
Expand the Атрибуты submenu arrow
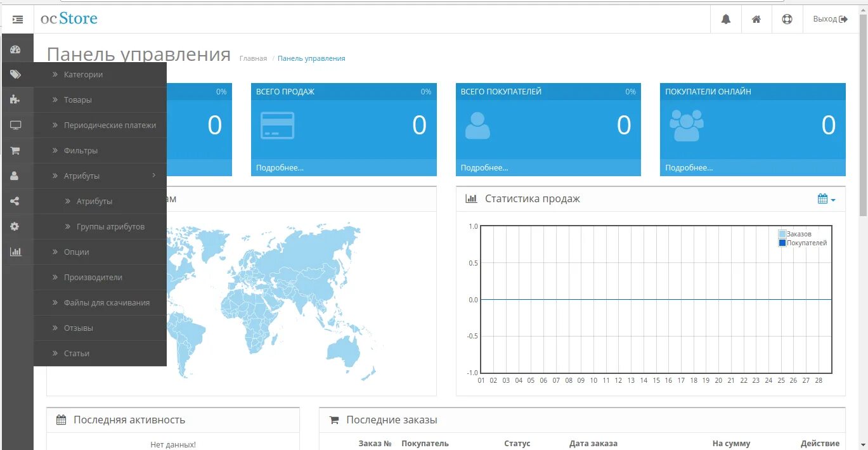154,176
